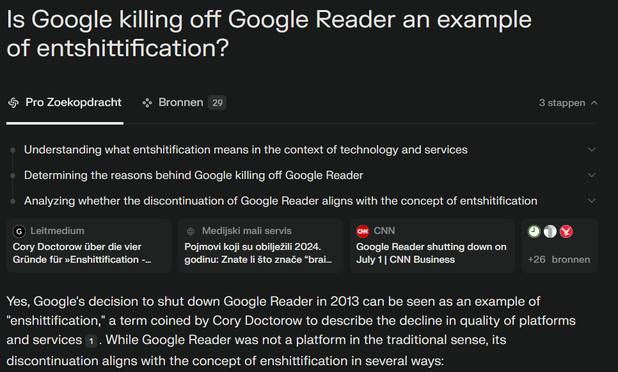Open the Cory Doctorow Leitmedium source card

89,246
